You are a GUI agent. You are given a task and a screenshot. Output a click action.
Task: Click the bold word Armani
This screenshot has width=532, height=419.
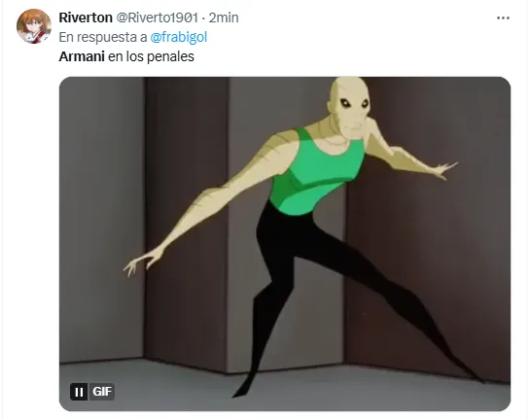coord(82,56)
